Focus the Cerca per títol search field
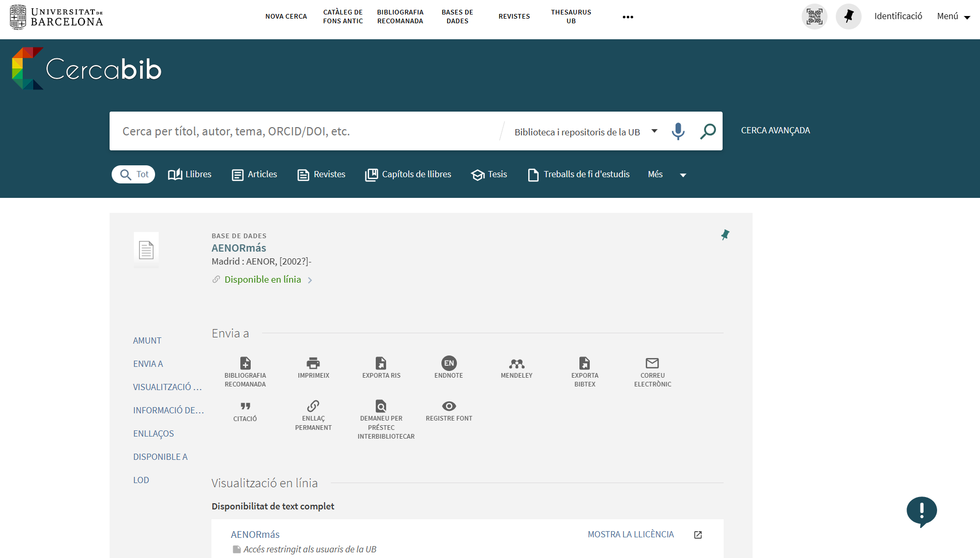Screen dimensions: 980x558 [x=305, y=131]
